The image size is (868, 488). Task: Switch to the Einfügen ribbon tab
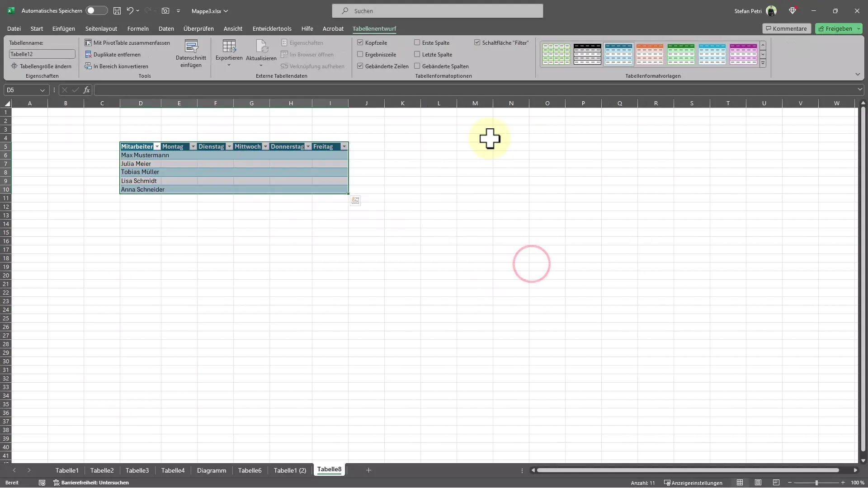point(64,28)
